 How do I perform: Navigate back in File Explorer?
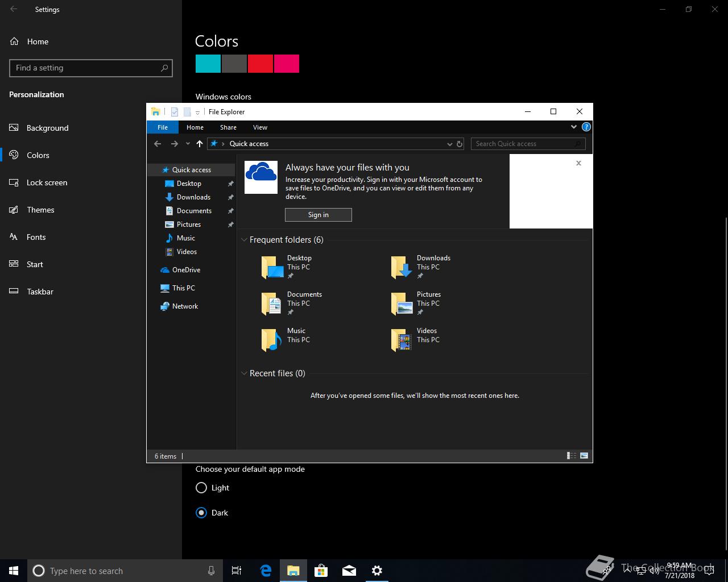click(158, 144)
